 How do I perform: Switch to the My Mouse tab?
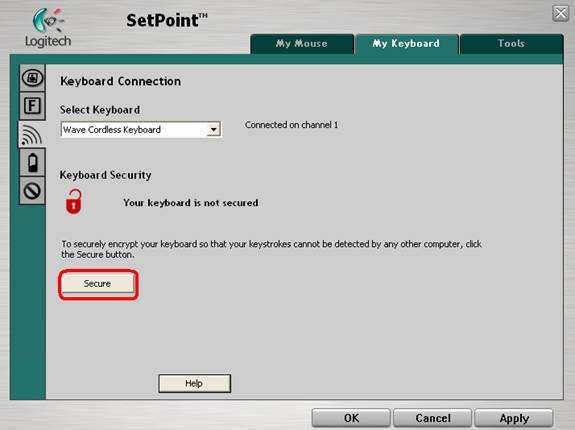click(302, 44)
